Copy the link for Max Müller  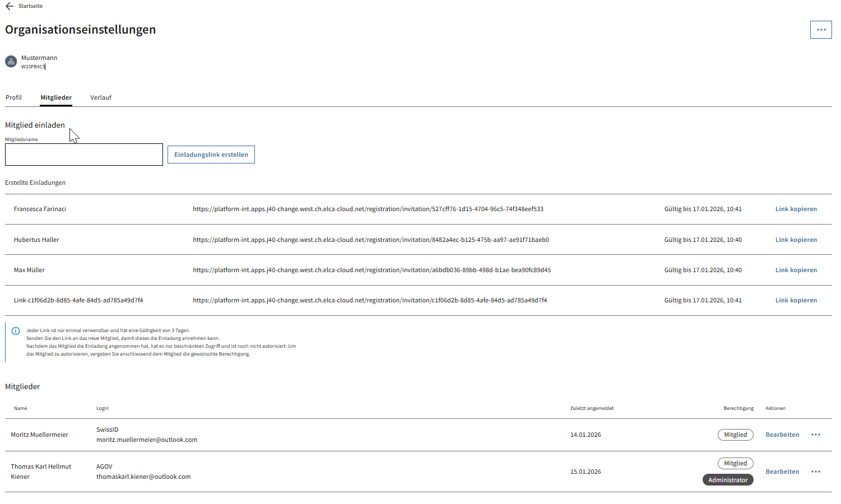796,270
